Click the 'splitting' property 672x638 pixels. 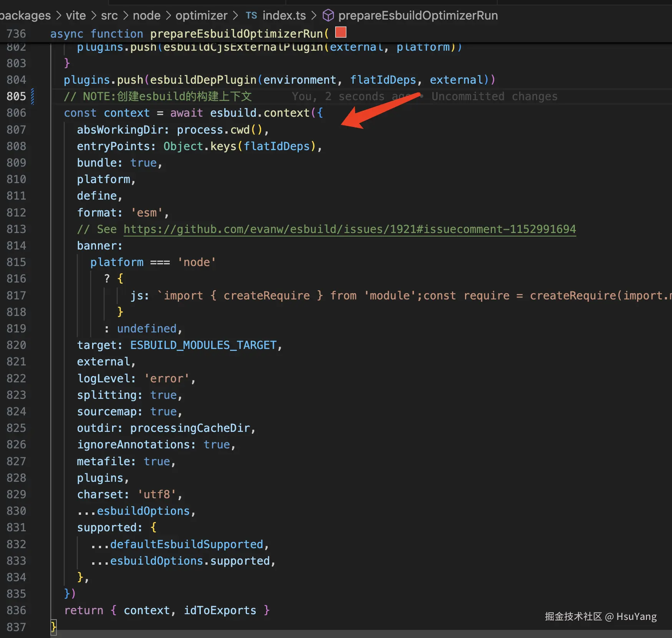click(107, 395)
